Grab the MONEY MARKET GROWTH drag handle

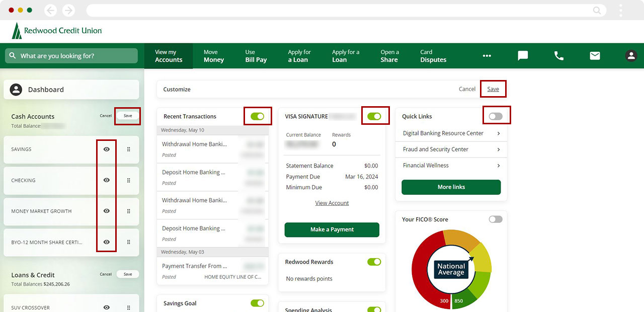click(x=129, y=211)
